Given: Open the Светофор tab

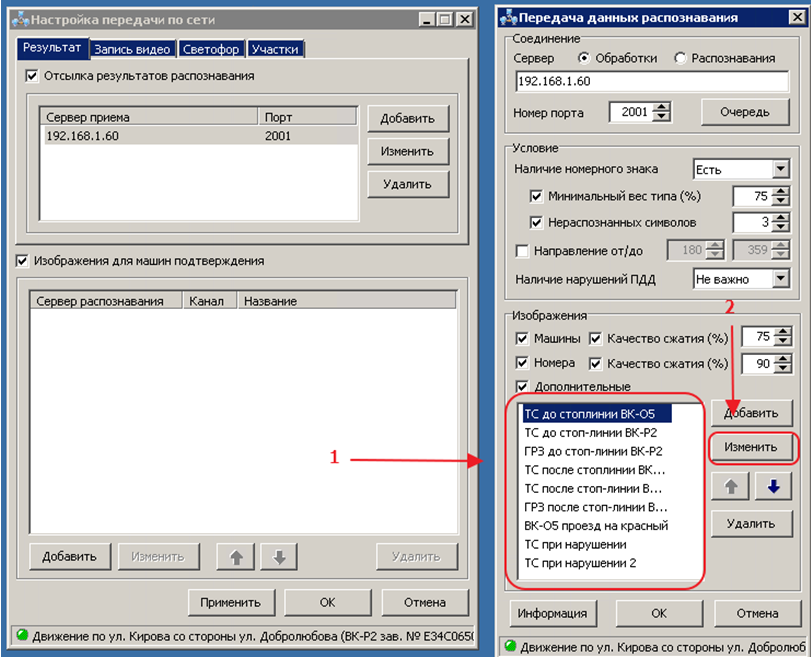Looking at the screenshot, I should click(212, 49).
